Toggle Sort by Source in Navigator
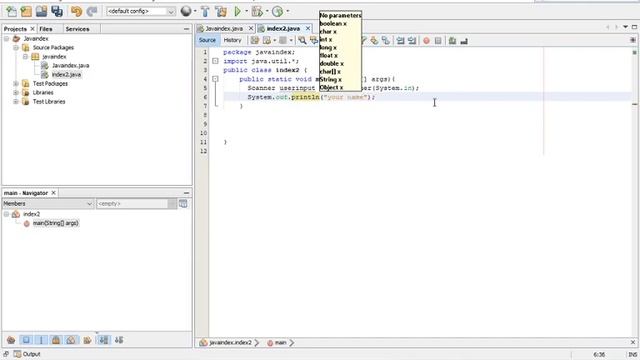Screen dimensions: 640x360 tap(119, 340)
